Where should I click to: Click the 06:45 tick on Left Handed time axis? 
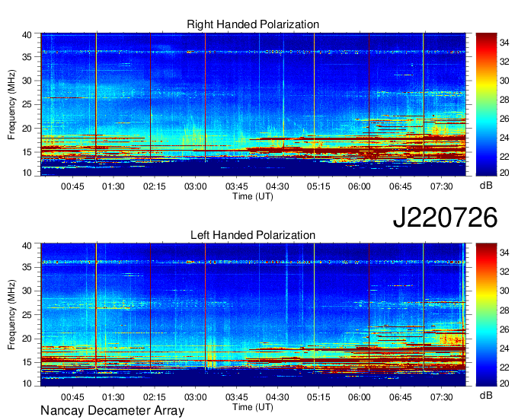tap(401, 397)
